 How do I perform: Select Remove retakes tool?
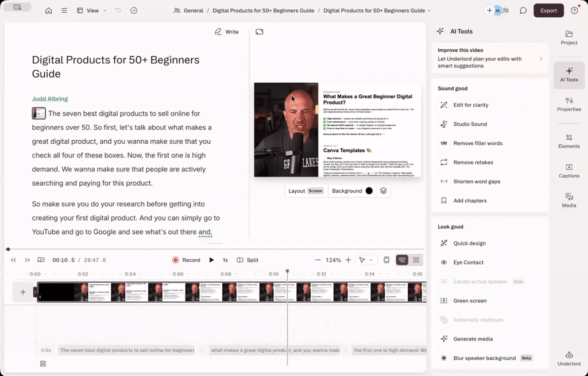473,162
